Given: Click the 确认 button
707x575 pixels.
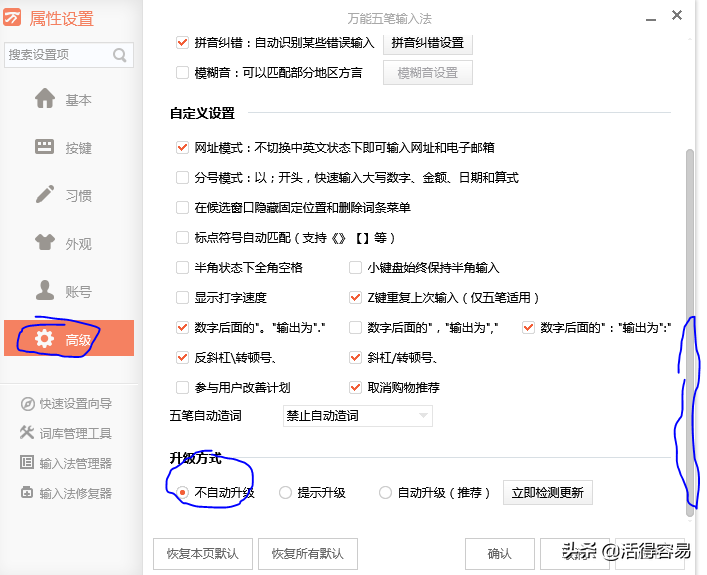Looking at the screenshot, I should coord(500,554).
